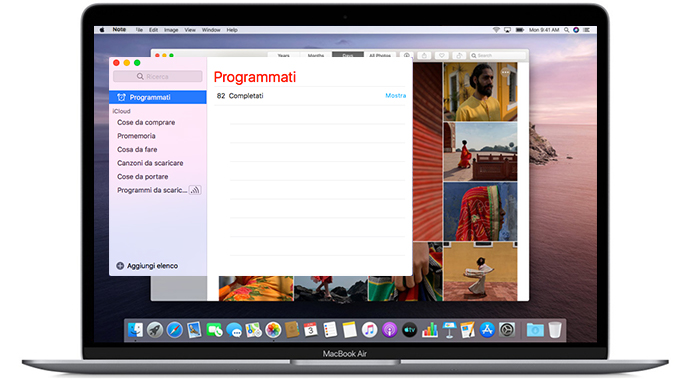Open the Reminders icon in the dock
This screenshot has height=380, width=690.
[x=330, y=329]
